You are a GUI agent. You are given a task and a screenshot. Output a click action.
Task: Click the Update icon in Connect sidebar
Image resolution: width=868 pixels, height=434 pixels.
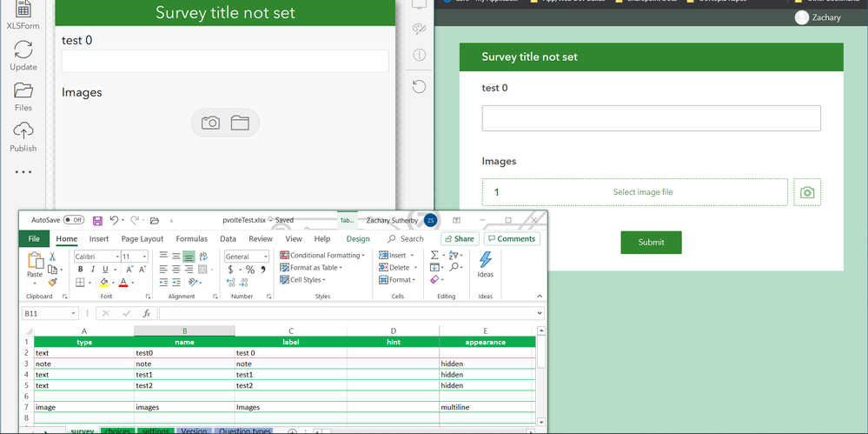coord(23,56)
